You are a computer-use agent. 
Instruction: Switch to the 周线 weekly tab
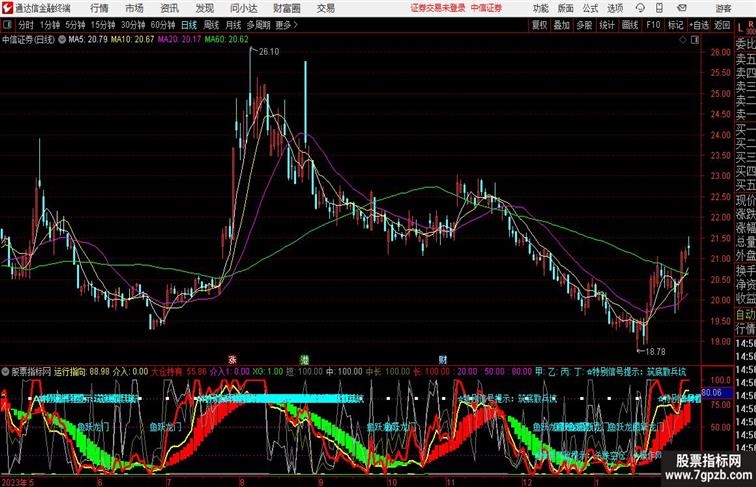click(211, 25)
